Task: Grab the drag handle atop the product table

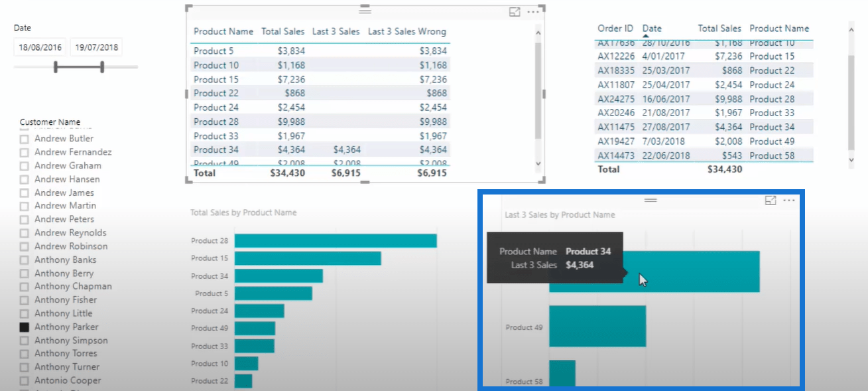Action: point(365,10)
